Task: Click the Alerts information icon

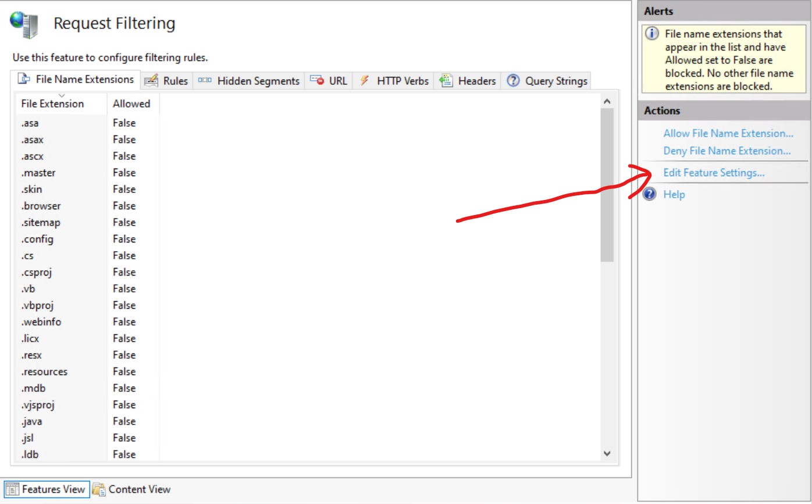Action: [651, 34]
